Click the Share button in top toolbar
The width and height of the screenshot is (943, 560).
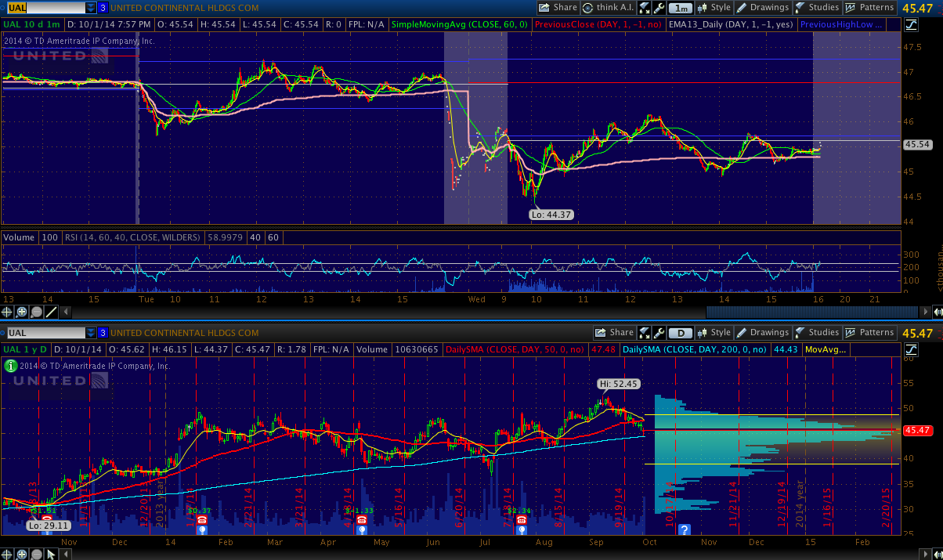[x=558, y=8]
